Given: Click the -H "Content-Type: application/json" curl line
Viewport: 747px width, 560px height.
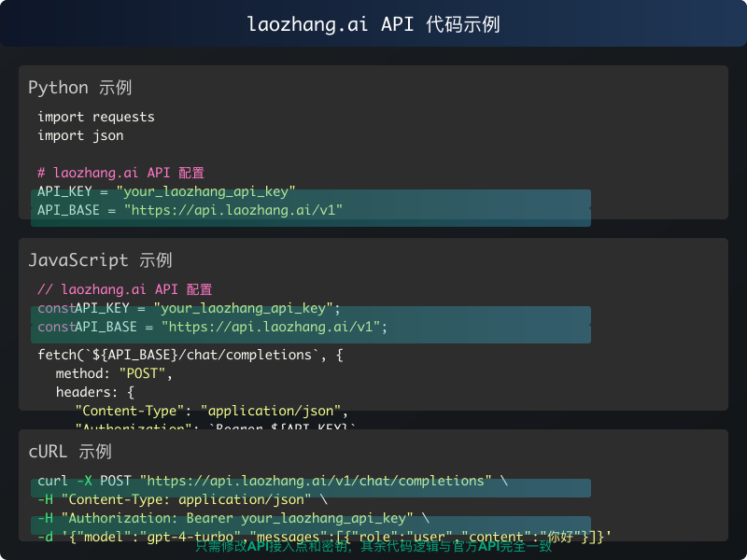Looking at the screenshot, I should tap(182, 499).
